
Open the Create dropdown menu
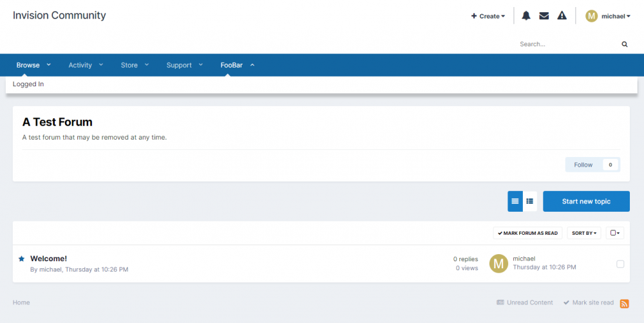(x=488, y=16)
